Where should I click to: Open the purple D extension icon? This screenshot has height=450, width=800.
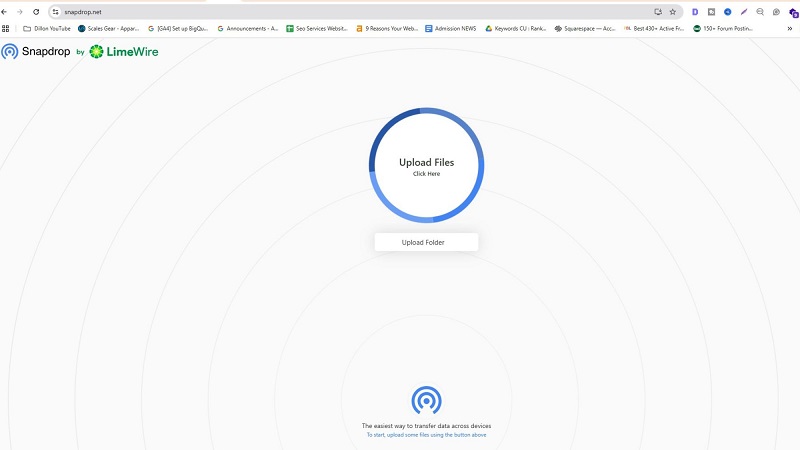[x=695, y=11]
